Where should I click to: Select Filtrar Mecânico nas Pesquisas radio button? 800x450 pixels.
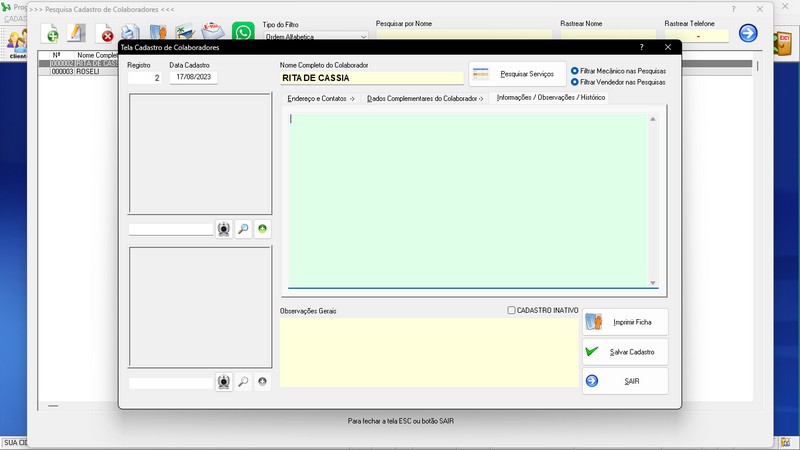click(x=575, y=71)
